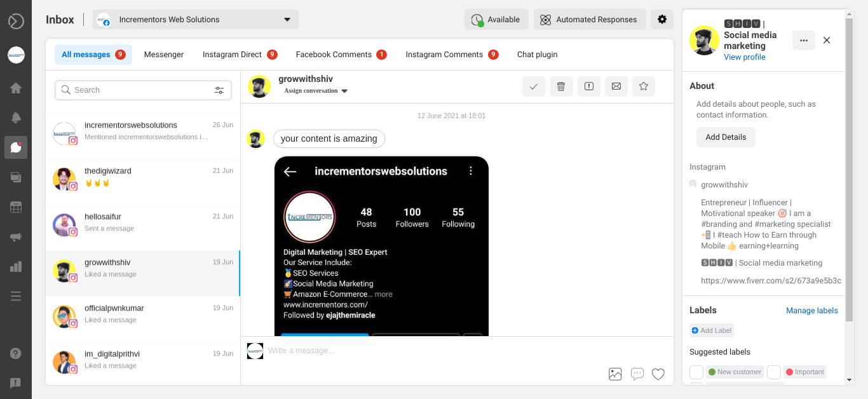Move conversation to spam icon

[589, 86]
